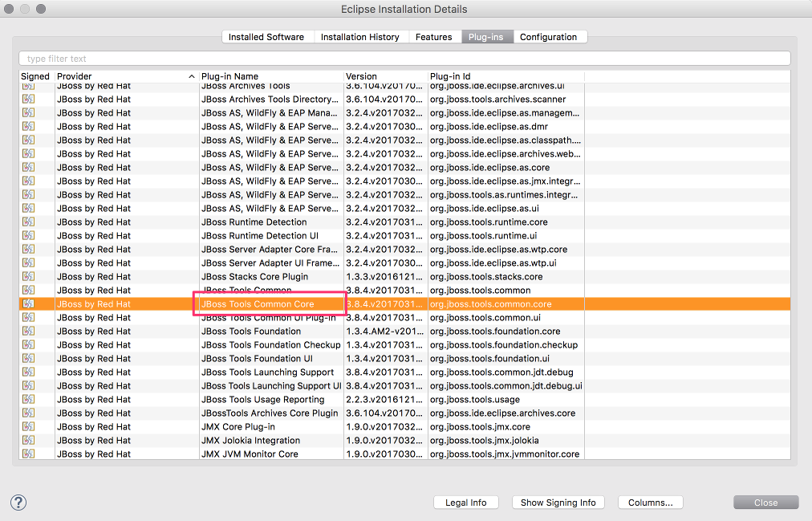Click signed icon for JBoss Tools Foundation Checkup
The image size is (812, 521).
pos(28,344)
